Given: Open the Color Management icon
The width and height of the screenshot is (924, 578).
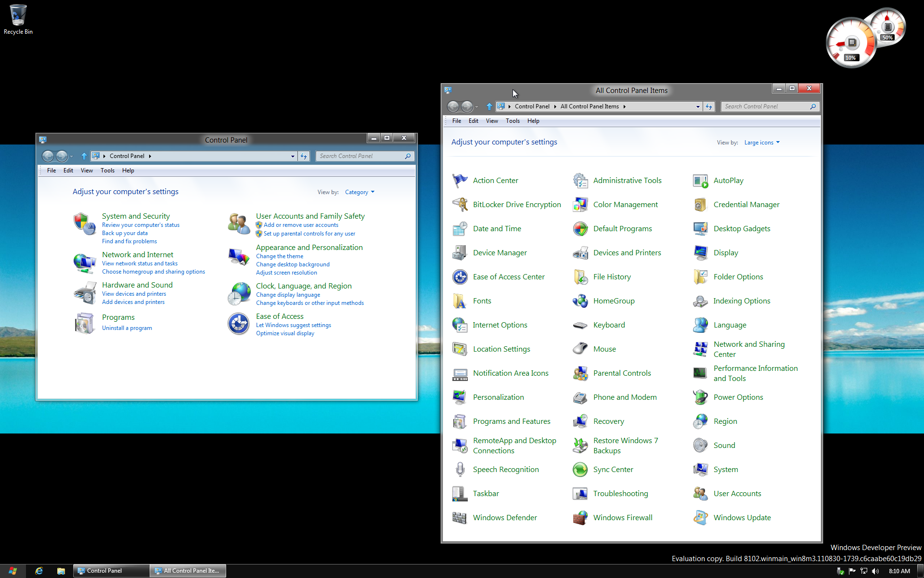Looking at the screenshot, I should 580,205.
